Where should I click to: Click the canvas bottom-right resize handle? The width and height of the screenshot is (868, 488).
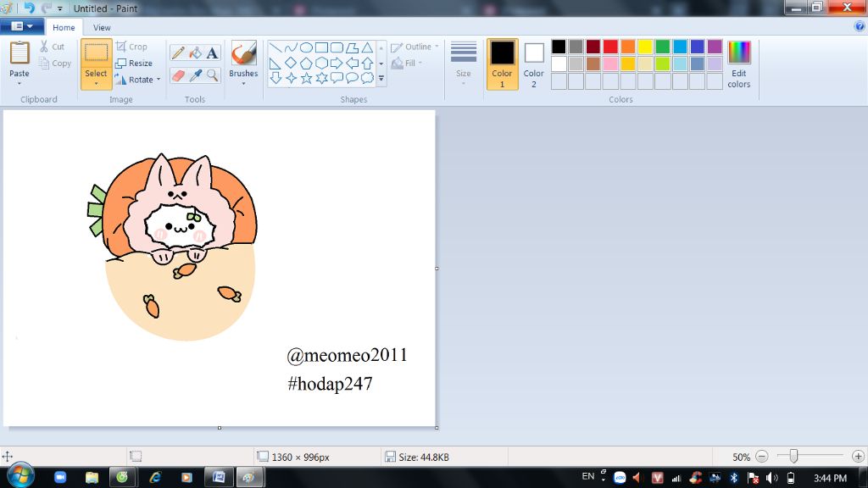point(437,428)
